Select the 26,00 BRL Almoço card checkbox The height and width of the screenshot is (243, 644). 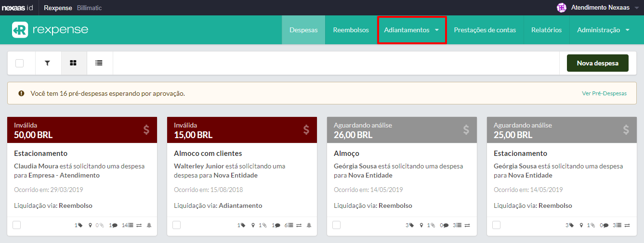click(337, 225)
